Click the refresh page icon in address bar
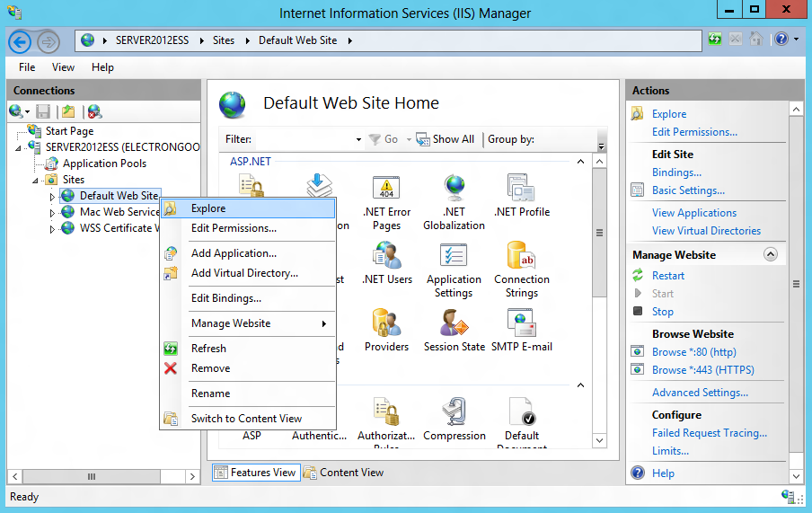 (x=715, y=39)
